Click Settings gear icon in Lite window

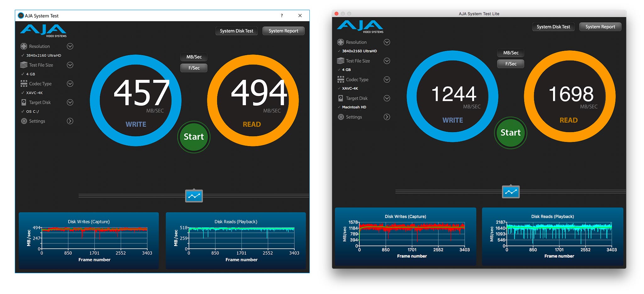coord(341,117)
